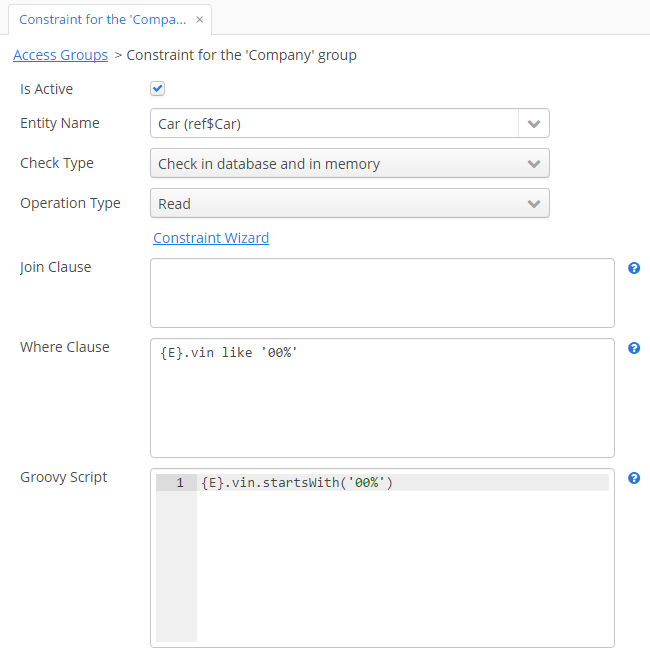Click line number 1 in Groovy editor gutter

pyautogui.click(x=179, y=483)
